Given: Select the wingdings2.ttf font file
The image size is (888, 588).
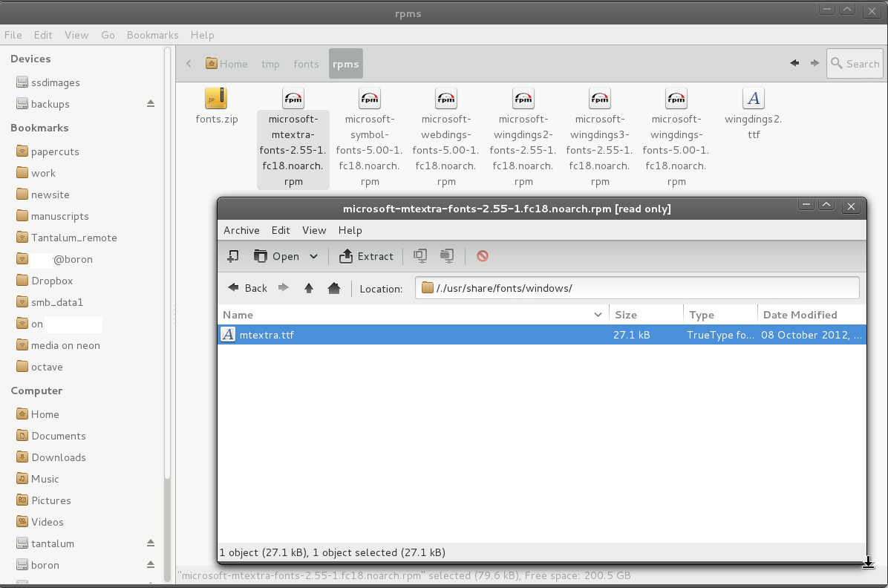Looking at the screenshot, I should pos(753,114).
